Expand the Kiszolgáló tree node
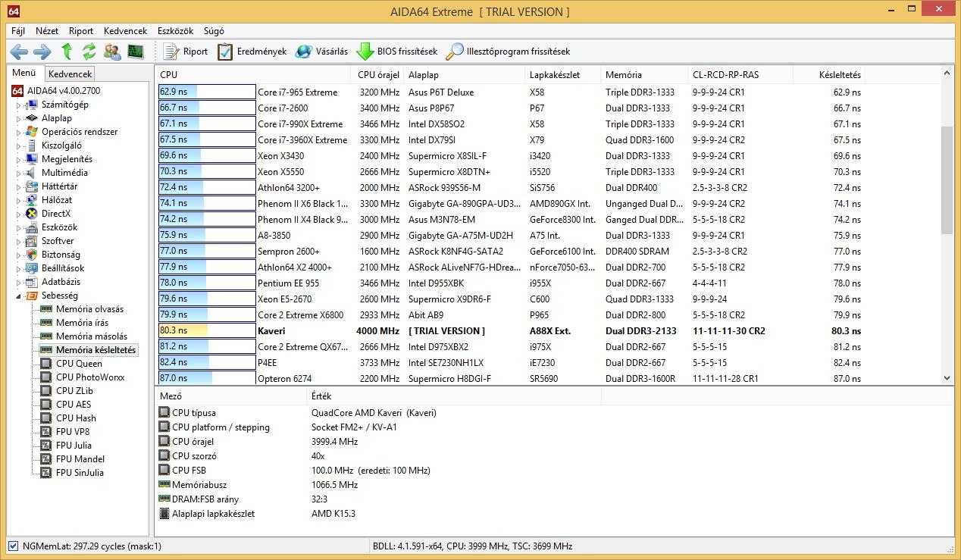 pyautogui.click(x=19, y=145)
